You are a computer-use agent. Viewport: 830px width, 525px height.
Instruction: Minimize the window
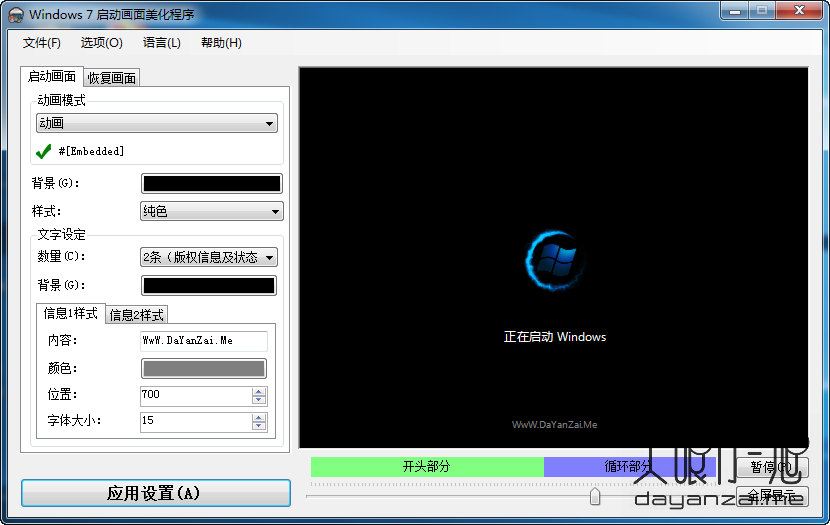pyautogui.click(x=735, y=11)
